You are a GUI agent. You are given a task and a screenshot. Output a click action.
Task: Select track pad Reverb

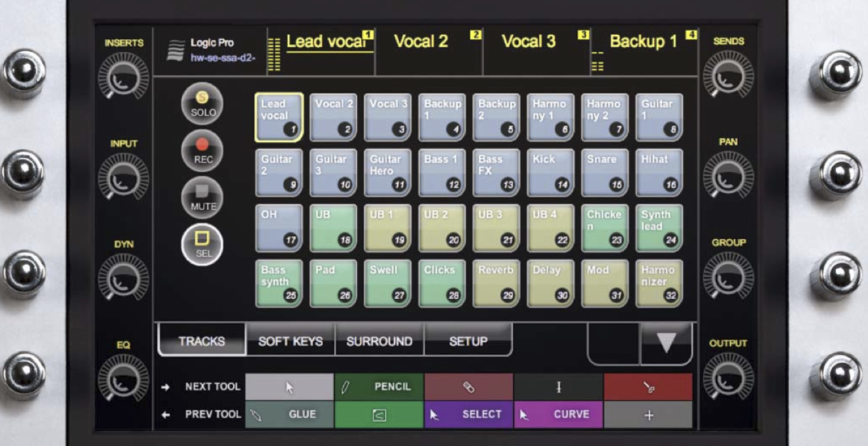pyautogui.click(x=496, y=284)
